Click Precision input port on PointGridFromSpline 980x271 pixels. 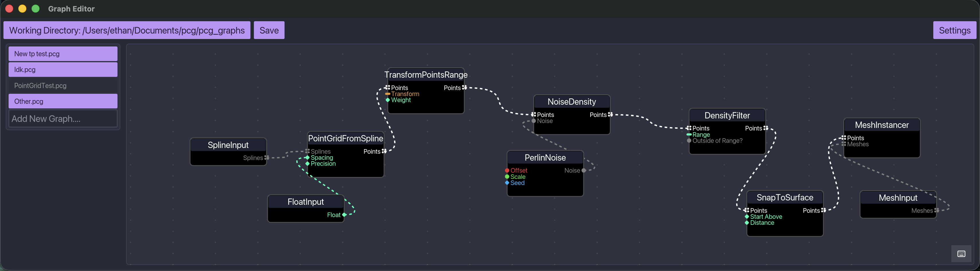[x=307, y=164]
